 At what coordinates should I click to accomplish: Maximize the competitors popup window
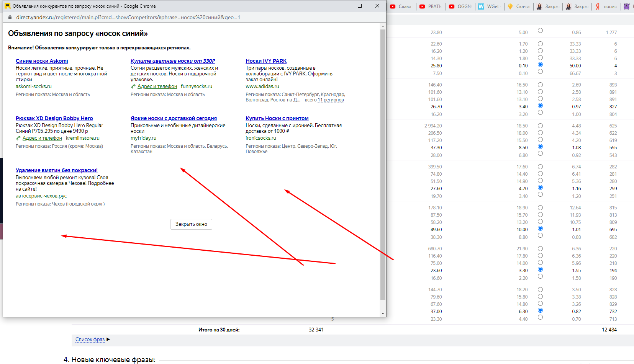pyautogui.click(x=360, y=6)
